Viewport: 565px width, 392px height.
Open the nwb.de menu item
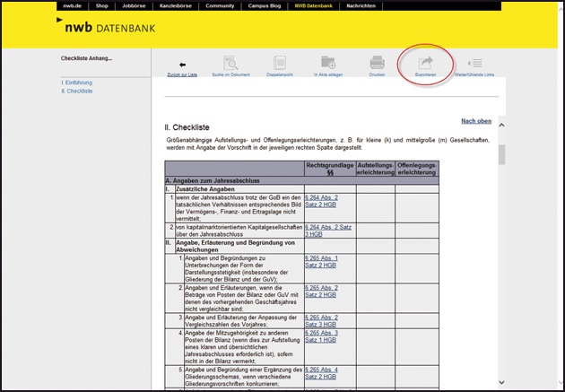pyautogui.click(x=74, y=5)
